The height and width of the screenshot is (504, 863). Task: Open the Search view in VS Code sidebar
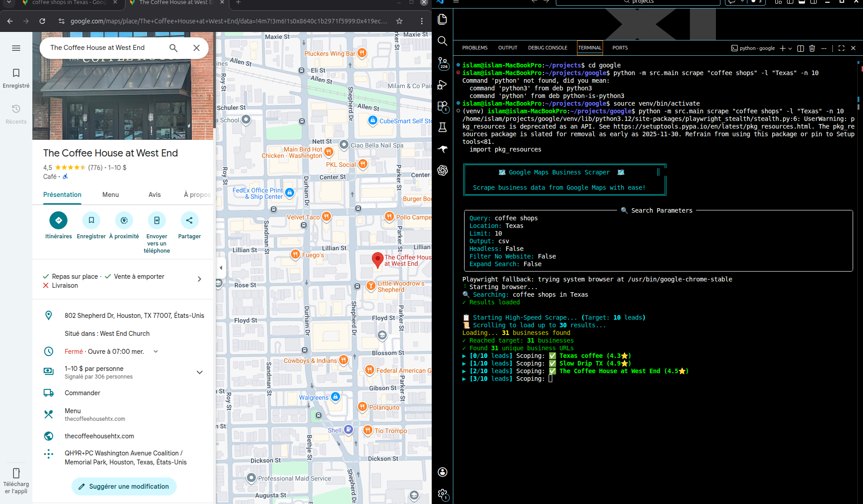pos(442,41)
